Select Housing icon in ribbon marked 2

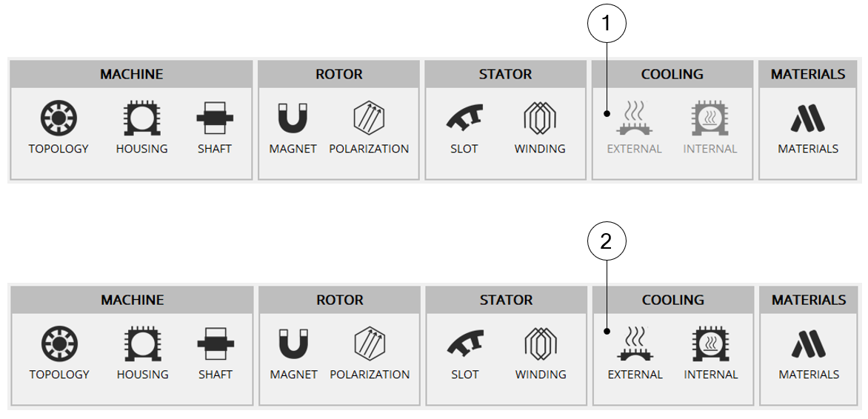(x=142, y=345)
